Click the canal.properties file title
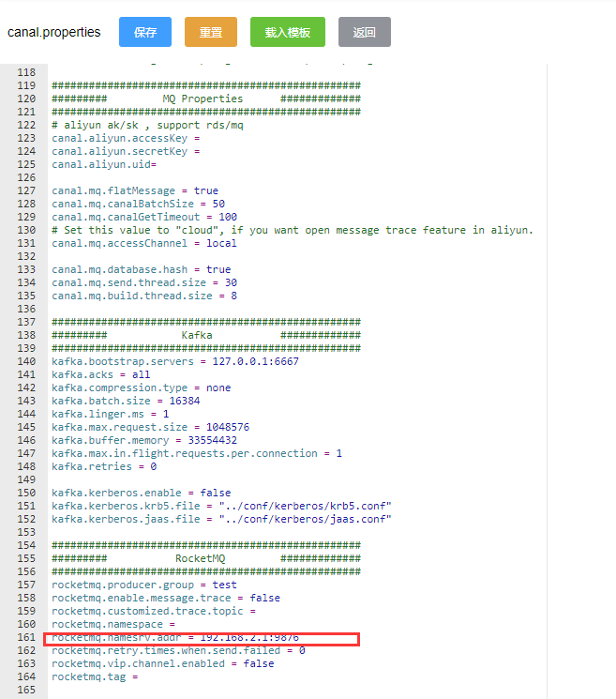616x699 pixels. (53, 32)
